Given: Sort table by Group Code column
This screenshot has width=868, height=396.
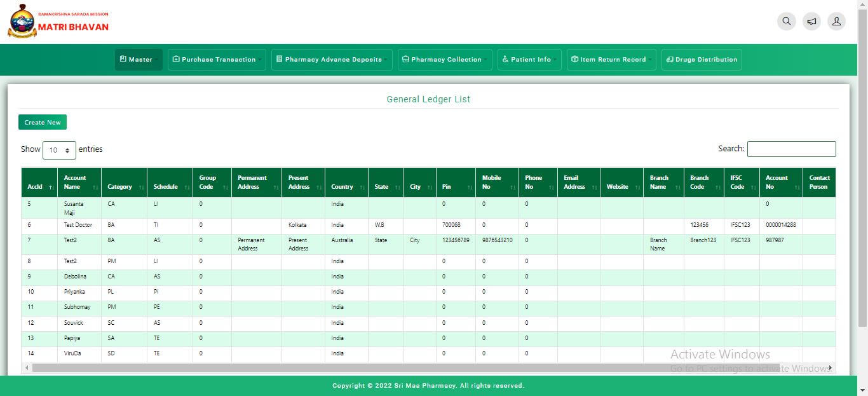Looking at the screenshot, I should 212,182.
